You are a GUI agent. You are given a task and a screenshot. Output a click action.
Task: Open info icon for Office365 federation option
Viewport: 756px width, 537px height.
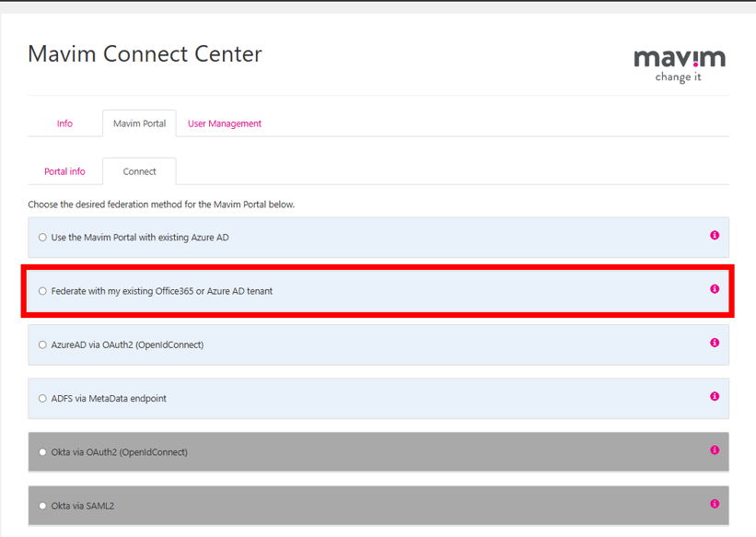click(x=715, y=288)
